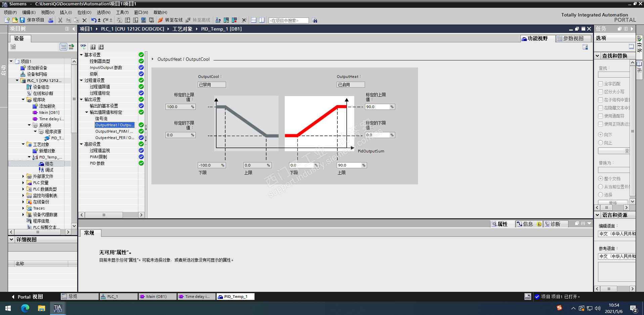Switch to Portal 视图
Viewport: 644px width, 315px height.
click(x=27, y=297)
